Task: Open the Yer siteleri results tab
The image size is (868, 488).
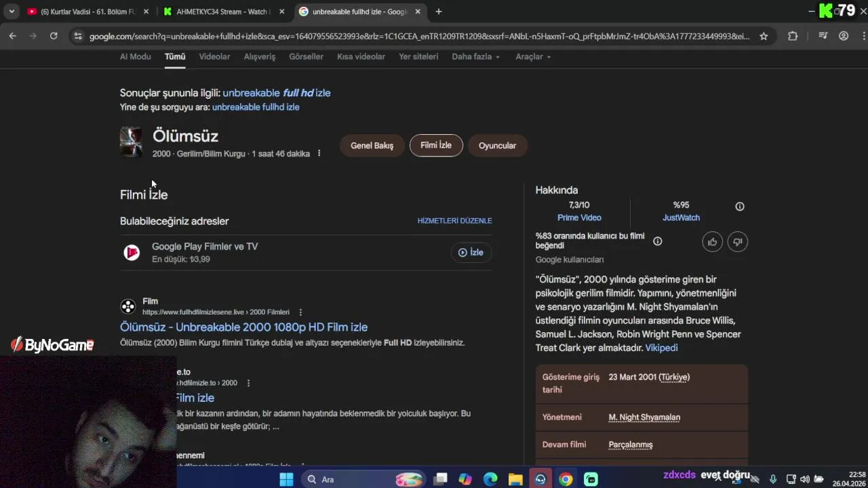Action: point(418,56)
